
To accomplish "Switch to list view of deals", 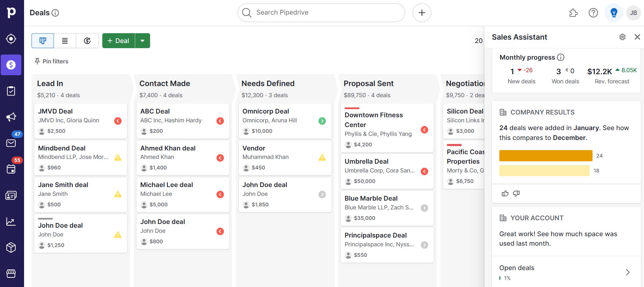I will [x=65, y=41].
